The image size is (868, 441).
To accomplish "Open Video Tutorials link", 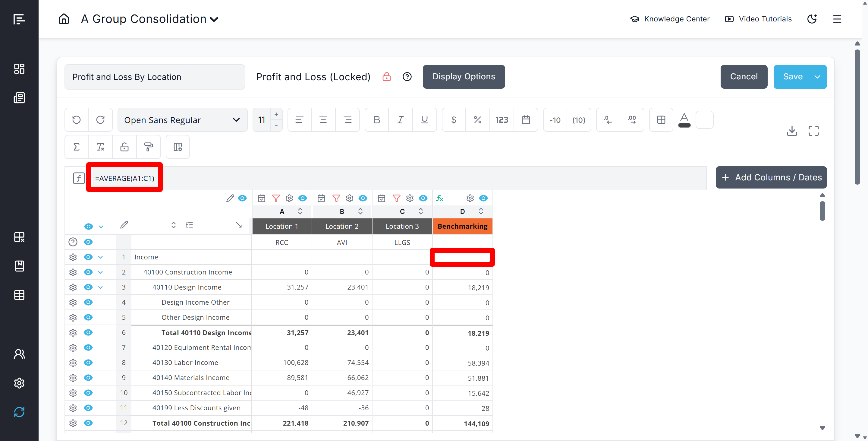I will click(x=758, y=19).
